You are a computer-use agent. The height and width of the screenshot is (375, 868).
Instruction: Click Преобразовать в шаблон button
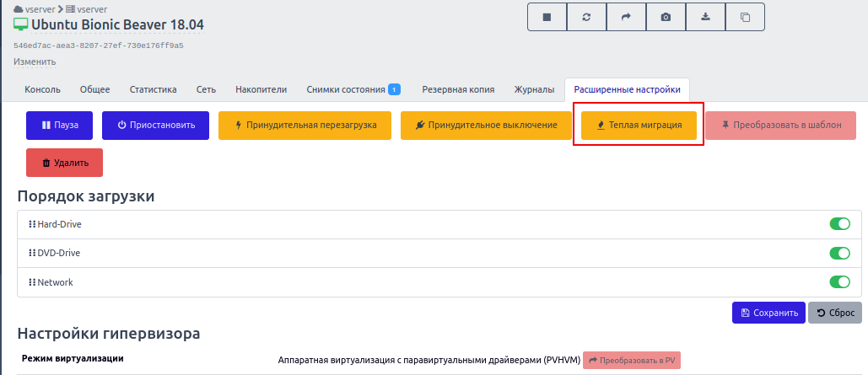point(780,125)
